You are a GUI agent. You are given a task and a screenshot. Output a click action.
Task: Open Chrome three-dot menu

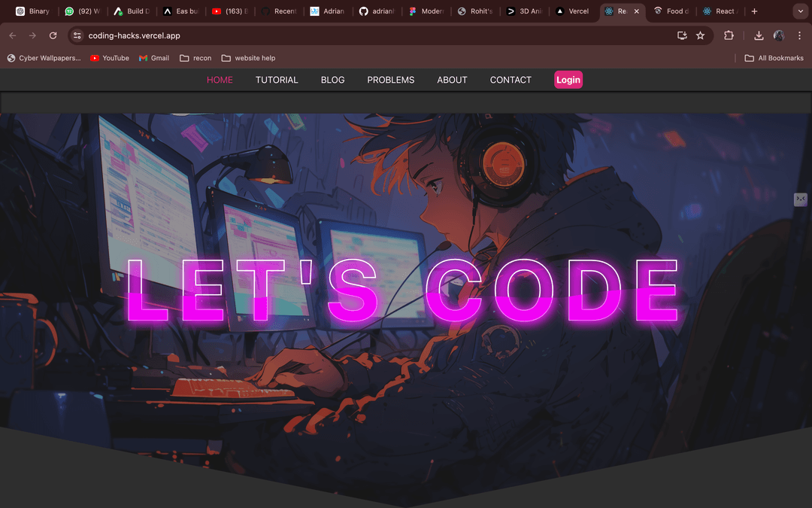[798, 35]
